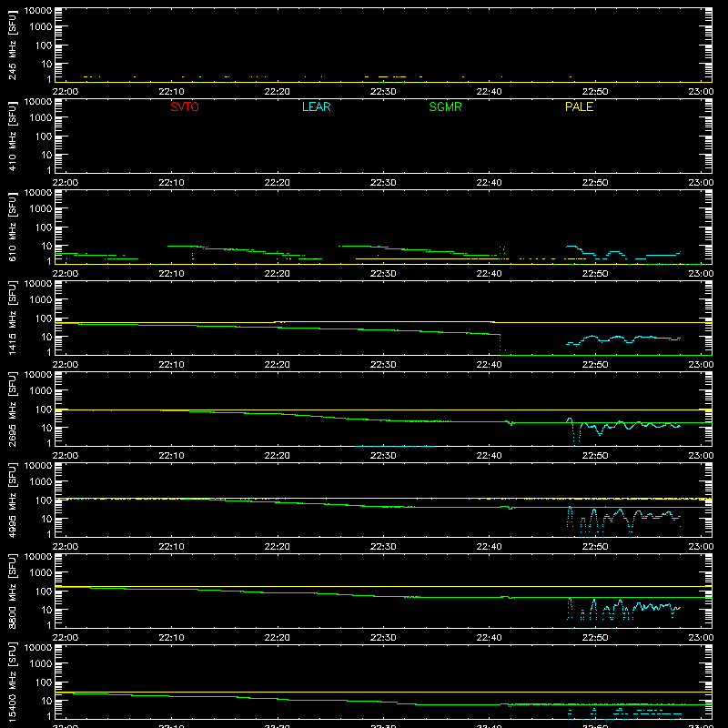Click the 15400 MHz [SFU] axis title
728x728 pixels.
coord(12,682)
